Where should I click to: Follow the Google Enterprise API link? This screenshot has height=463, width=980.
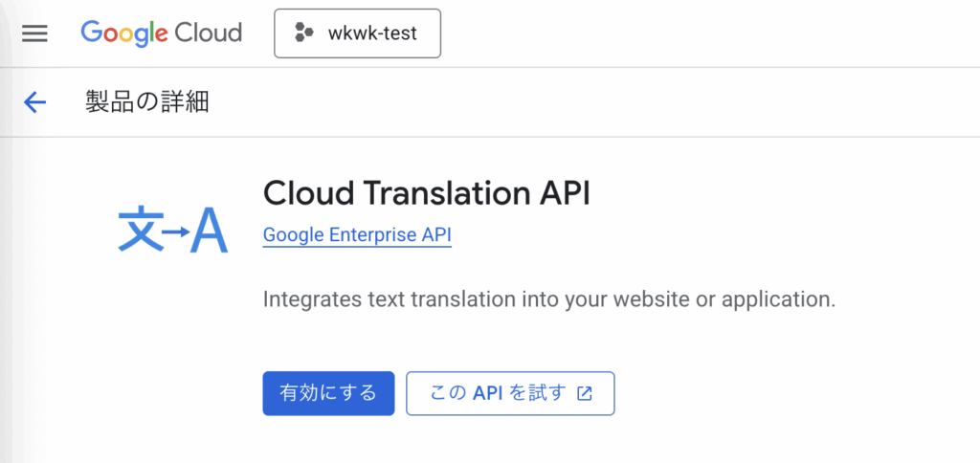(357, 235)
